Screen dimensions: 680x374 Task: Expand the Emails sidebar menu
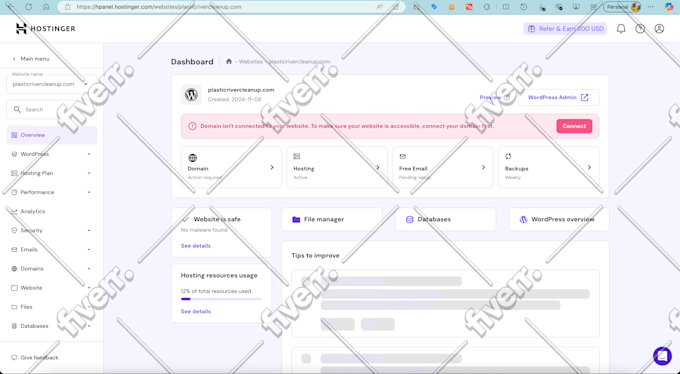point(89,249)
